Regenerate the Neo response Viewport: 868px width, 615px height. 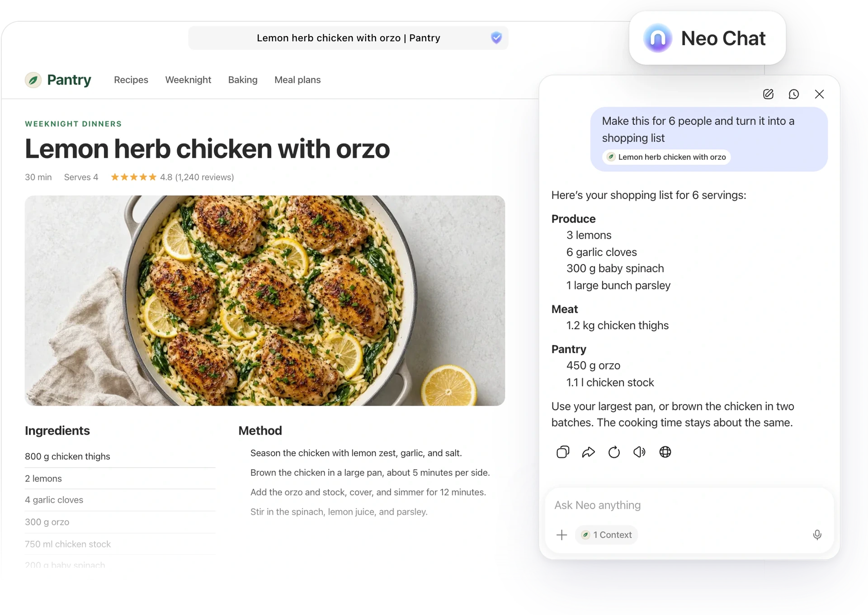[614, 452]
